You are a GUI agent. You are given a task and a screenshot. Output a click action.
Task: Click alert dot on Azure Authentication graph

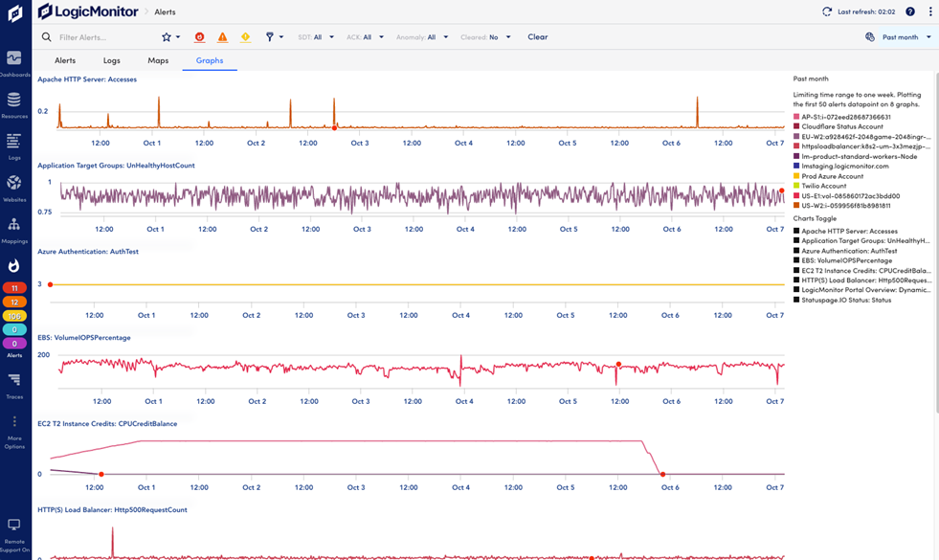tap(51, 284)
